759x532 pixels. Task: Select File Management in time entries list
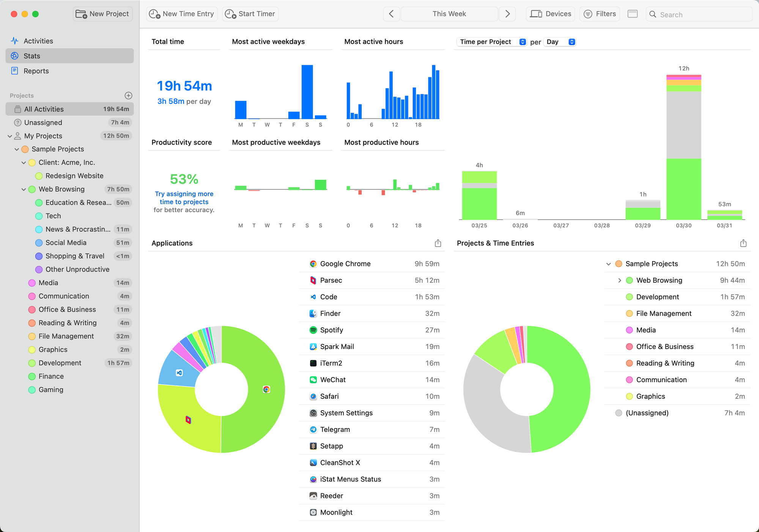coord(677,313)
